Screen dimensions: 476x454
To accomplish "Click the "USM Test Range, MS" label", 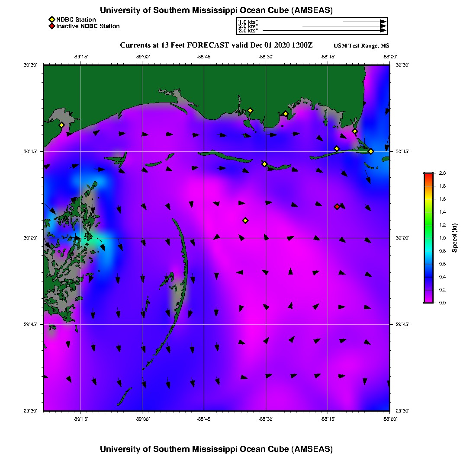I will (x=361, y=46).
